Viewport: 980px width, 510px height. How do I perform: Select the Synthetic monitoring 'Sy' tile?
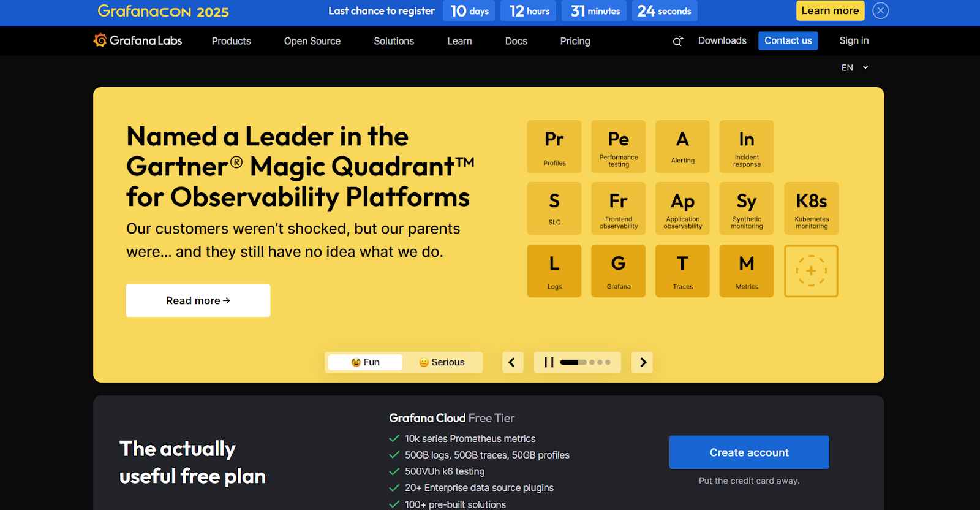pyautogui.click(x=747, y=208)
